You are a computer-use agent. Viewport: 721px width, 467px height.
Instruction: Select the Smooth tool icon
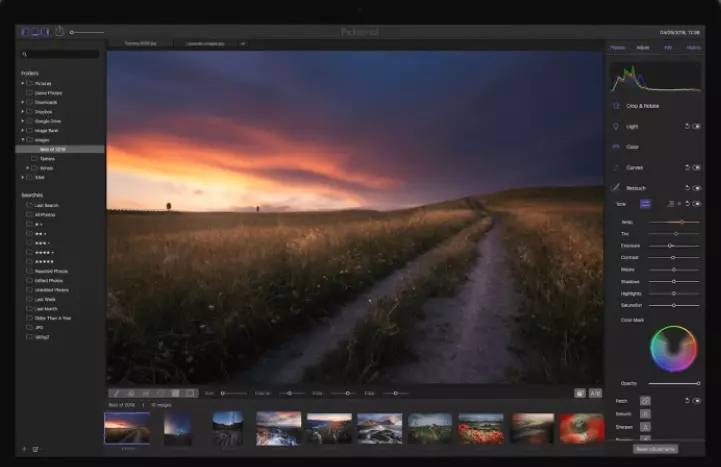coord(645,414)
